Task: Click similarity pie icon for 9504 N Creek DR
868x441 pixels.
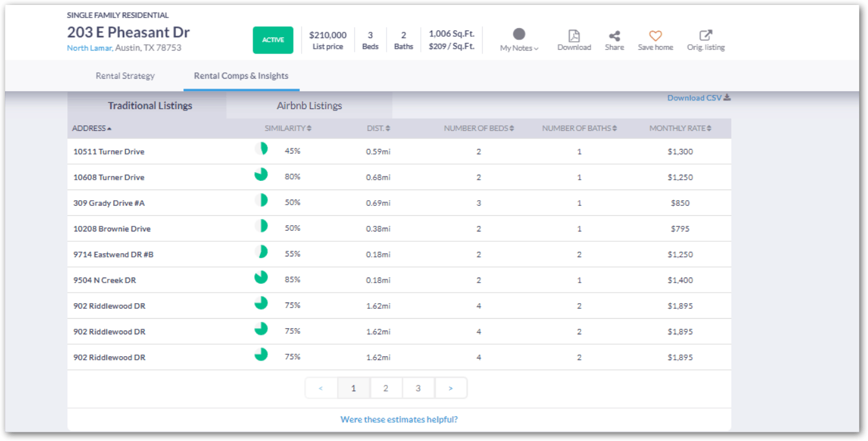Action: [x=261, y=277]
